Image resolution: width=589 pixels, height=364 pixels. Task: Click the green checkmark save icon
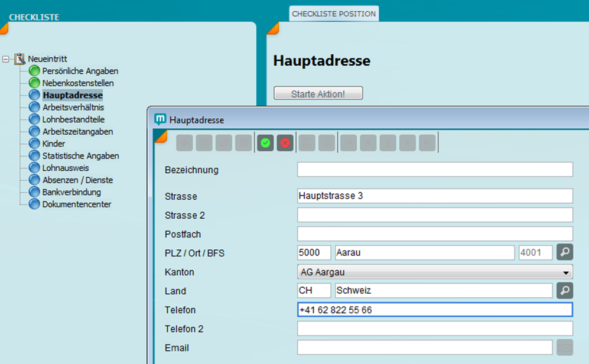click(x=265, y=143)
